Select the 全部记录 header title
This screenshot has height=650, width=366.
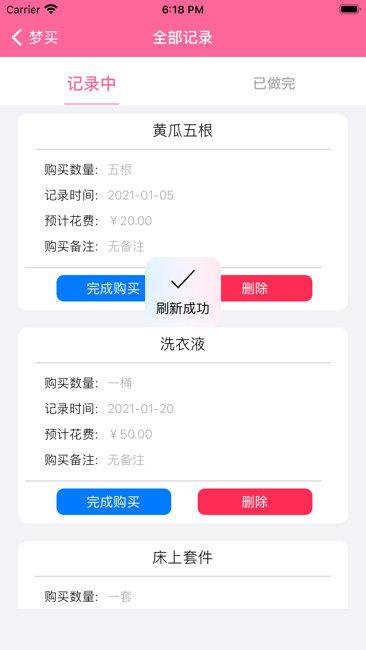183,37
